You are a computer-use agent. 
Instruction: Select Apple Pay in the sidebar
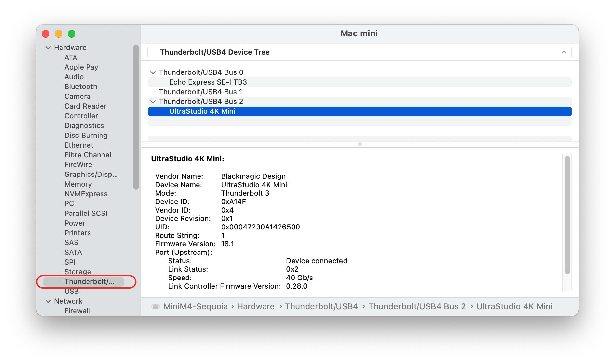tap(81, 67)
